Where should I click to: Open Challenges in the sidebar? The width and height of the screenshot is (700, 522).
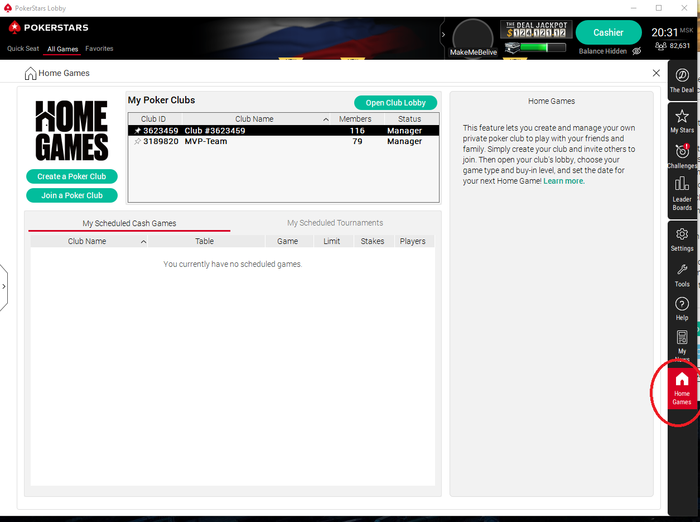coord(682,156)
